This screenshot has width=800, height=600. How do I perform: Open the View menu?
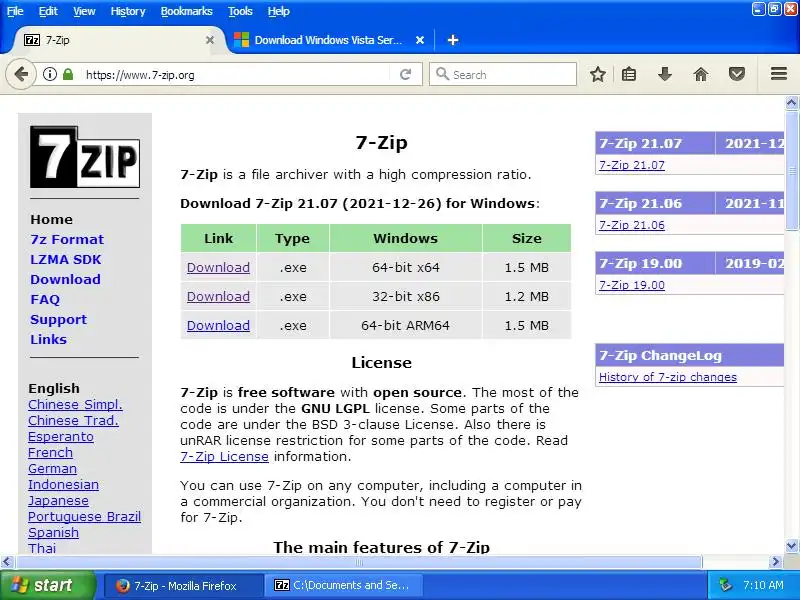point(84,11)
